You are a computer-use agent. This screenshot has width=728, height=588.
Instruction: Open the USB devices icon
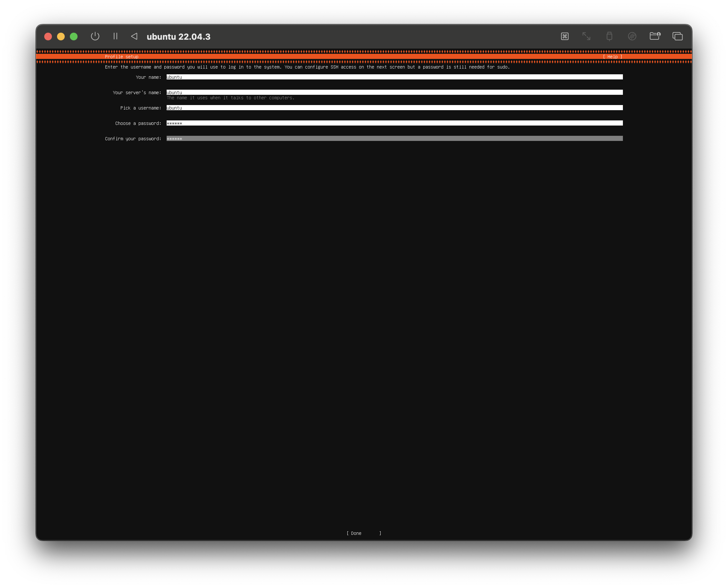pos(609,36)
